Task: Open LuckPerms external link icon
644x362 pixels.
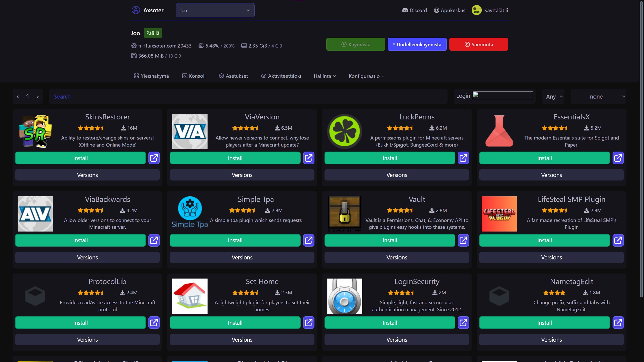Action: coord(463,158)
